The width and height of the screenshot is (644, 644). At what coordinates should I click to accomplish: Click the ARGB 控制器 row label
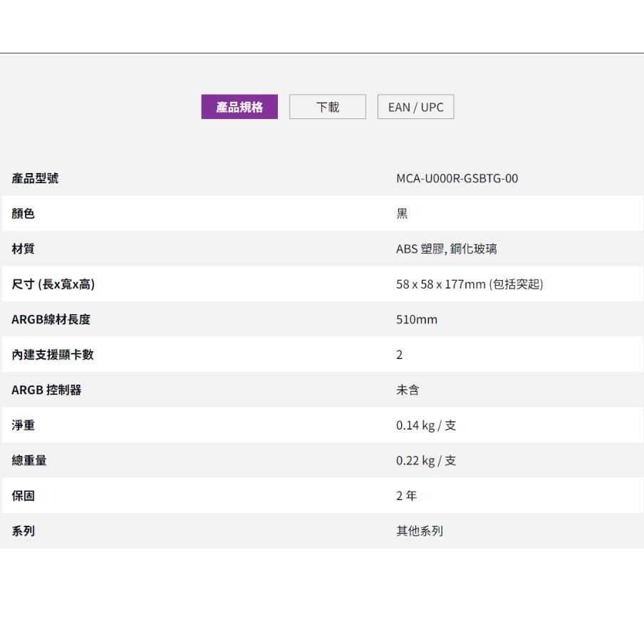(41, 390)
